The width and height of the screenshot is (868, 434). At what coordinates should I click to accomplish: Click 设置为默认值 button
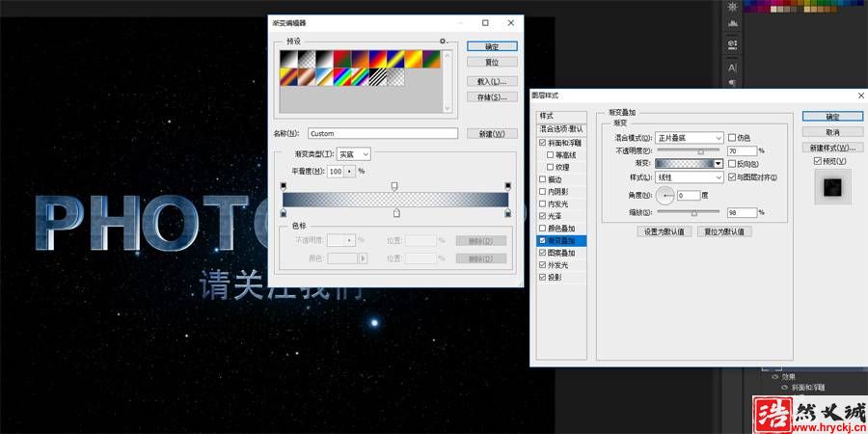(664, 231)
